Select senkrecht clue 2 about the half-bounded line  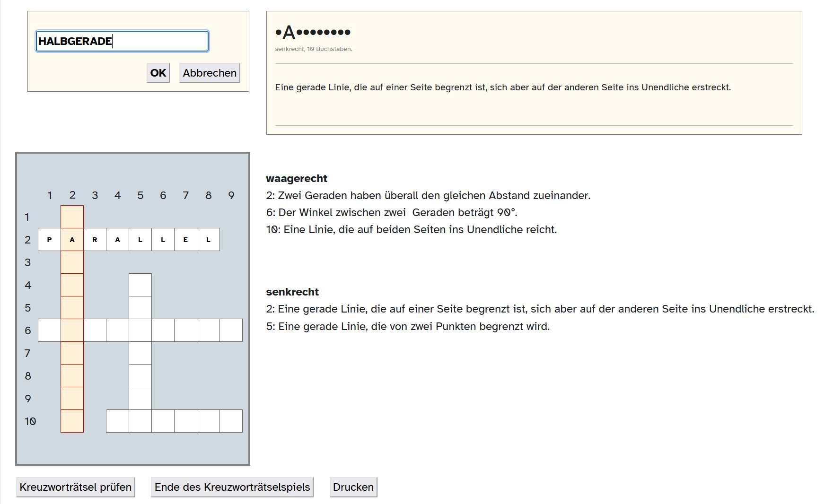click(540, 309)
